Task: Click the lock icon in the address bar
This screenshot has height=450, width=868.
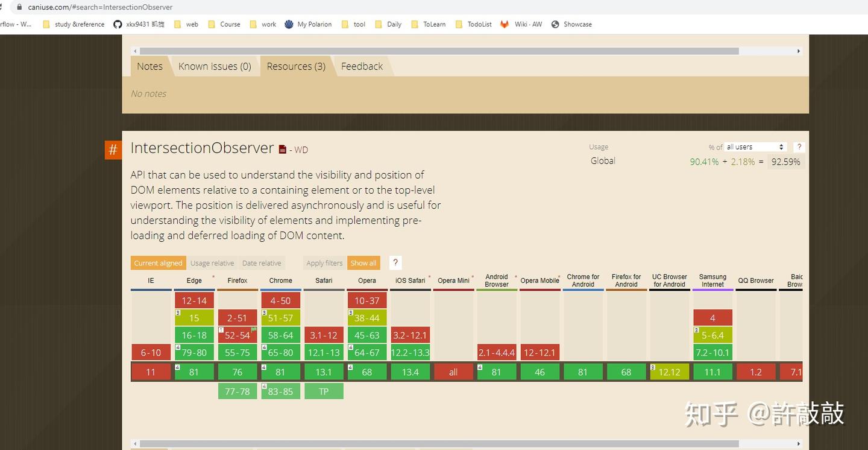Action: point(19,7)
